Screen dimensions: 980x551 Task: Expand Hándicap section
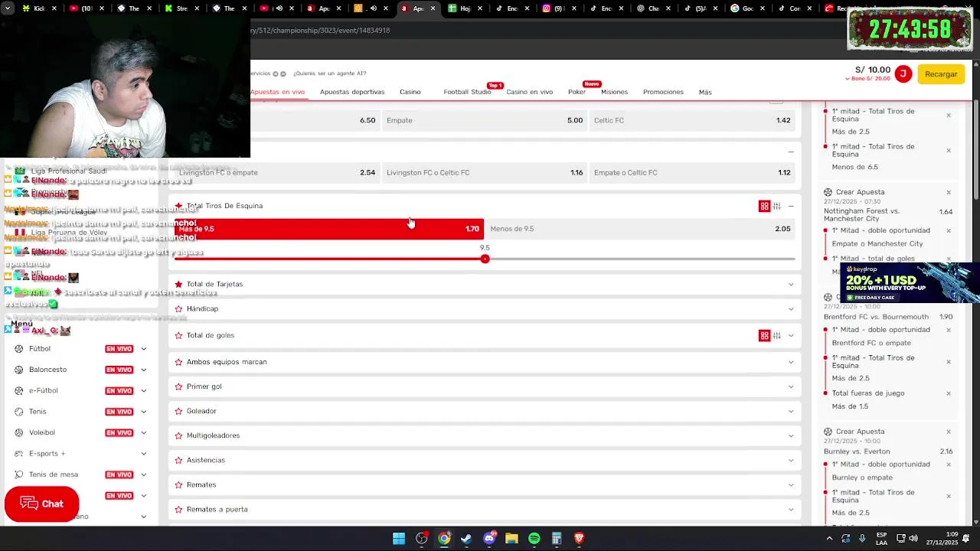click(791, 308)
